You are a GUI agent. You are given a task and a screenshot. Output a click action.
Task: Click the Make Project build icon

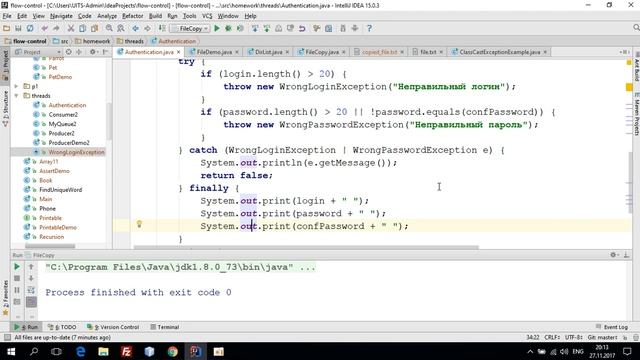(162, 28)
